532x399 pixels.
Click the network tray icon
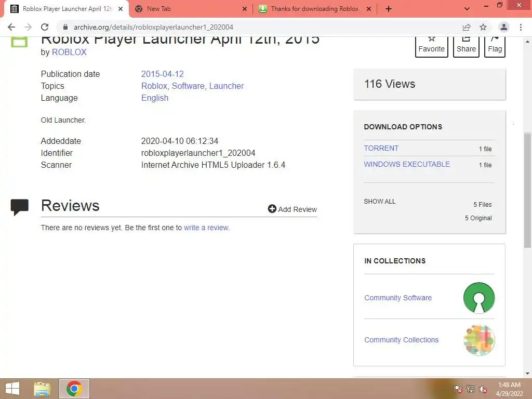click(x=471, y=389)
